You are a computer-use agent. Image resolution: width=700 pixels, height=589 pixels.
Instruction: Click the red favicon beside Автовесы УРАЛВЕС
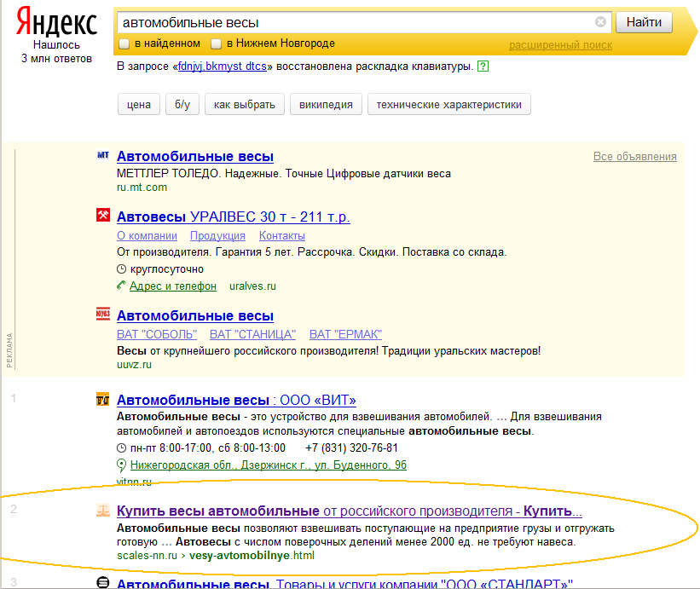103,215
